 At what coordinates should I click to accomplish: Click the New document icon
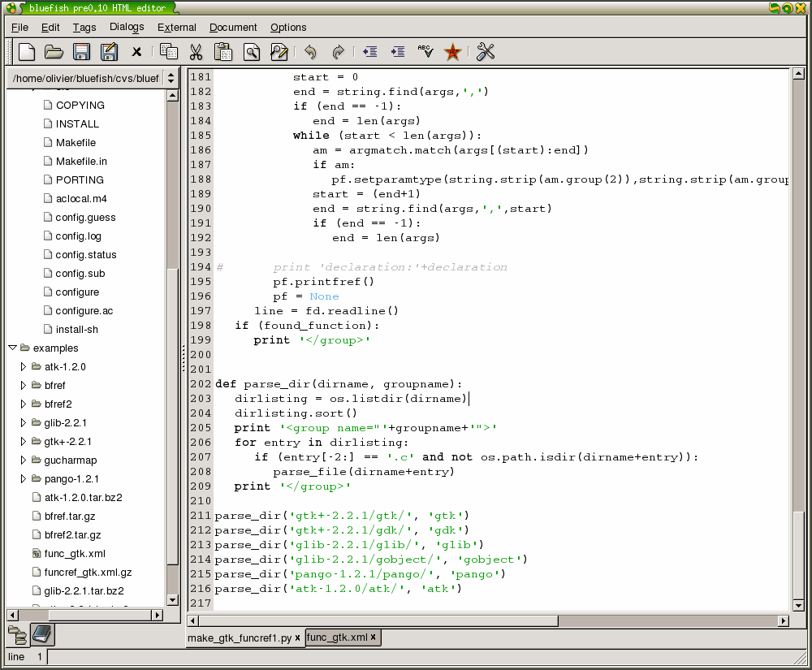click(27, 52)
